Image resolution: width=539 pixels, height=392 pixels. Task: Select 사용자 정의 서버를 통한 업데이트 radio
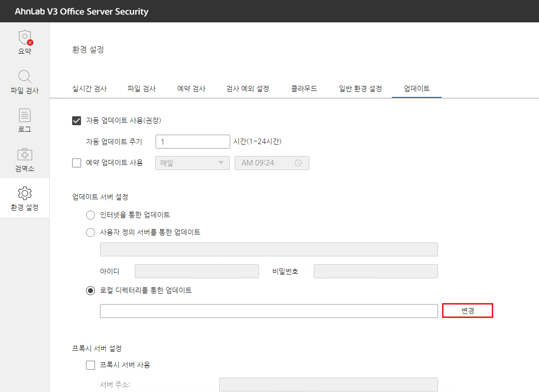click(90, 233)
